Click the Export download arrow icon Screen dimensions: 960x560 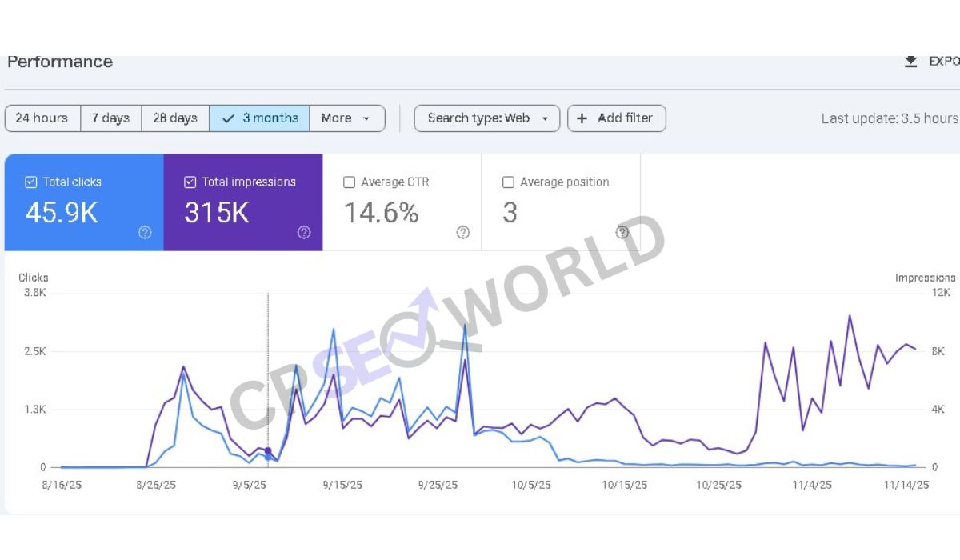point(910,62)
